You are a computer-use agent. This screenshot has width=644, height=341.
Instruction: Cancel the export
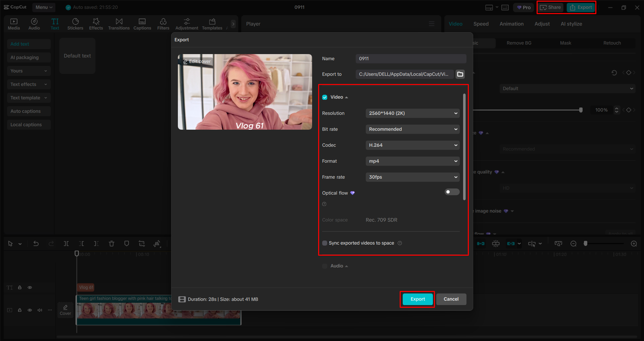pos(451,299)
